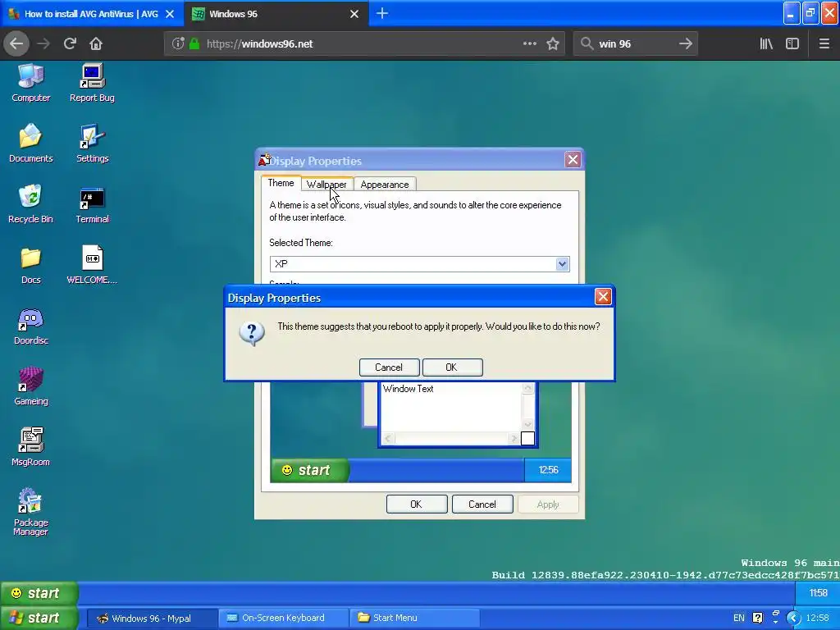Switch to the Theme tab
The image size is (840, 630).
[x=281, y=183]
